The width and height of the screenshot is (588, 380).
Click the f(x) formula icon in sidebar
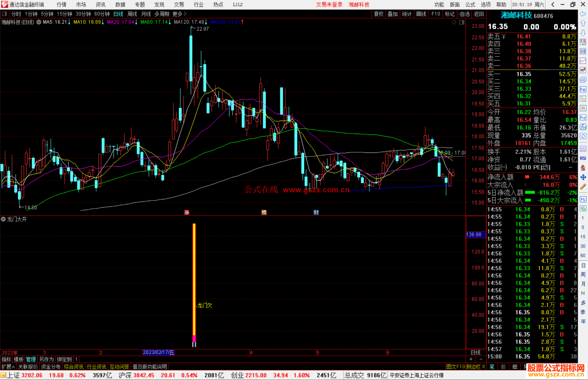coord(583,127)
